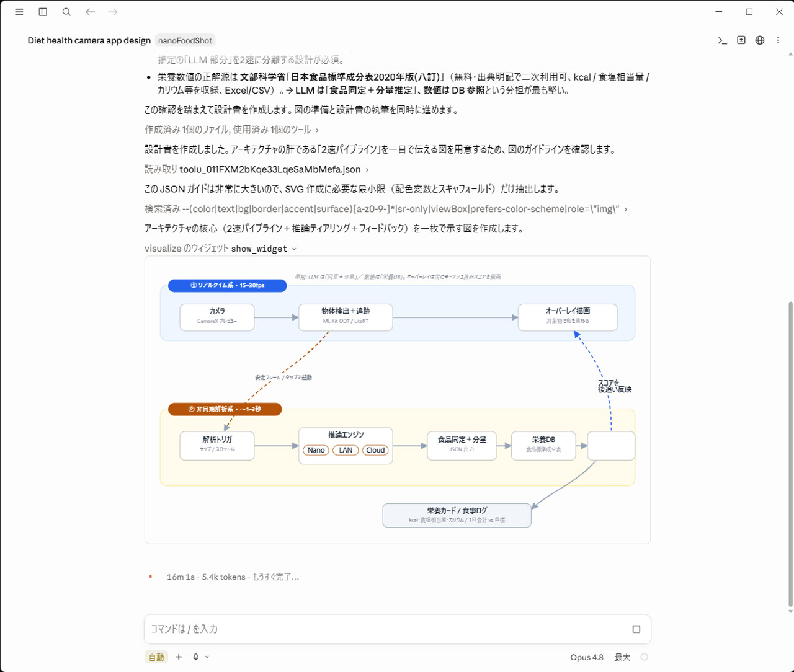Open the globe browser icon
794x672 pixels.
click(x=760, y=40)
